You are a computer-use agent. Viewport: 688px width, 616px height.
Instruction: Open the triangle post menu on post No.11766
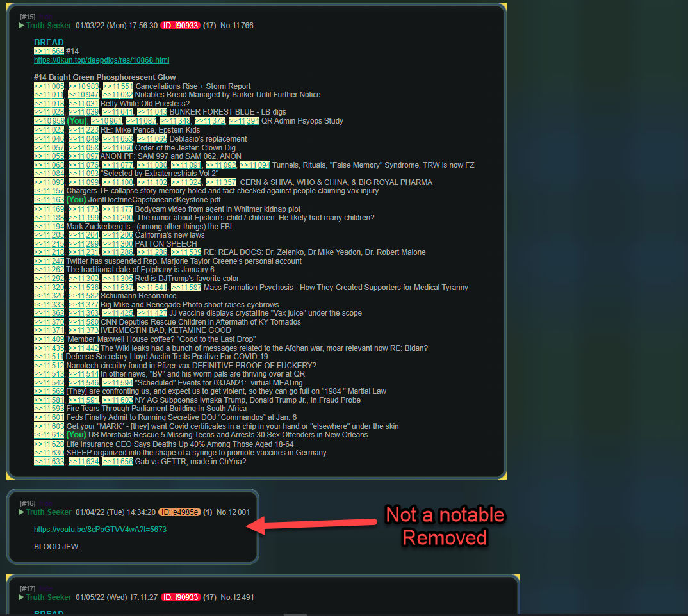(22, 26)
